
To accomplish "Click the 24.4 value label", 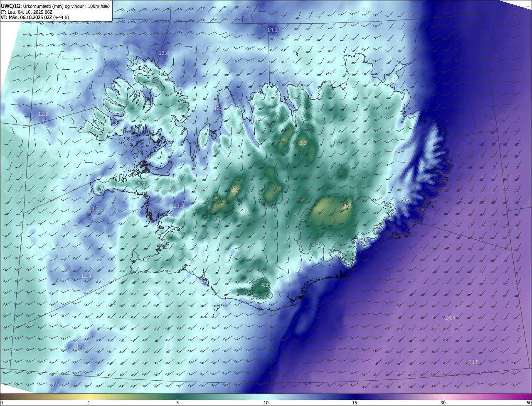I will point(450,318).
